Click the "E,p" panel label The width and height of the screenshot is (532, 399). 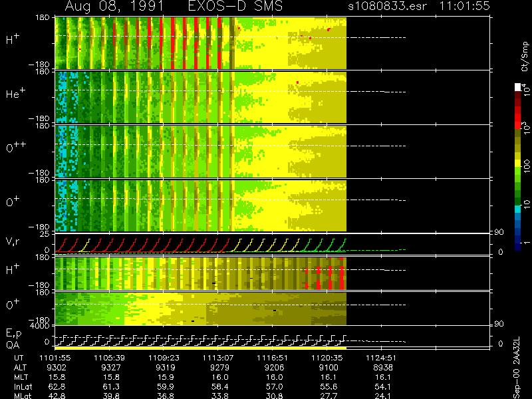pos(13,334)
